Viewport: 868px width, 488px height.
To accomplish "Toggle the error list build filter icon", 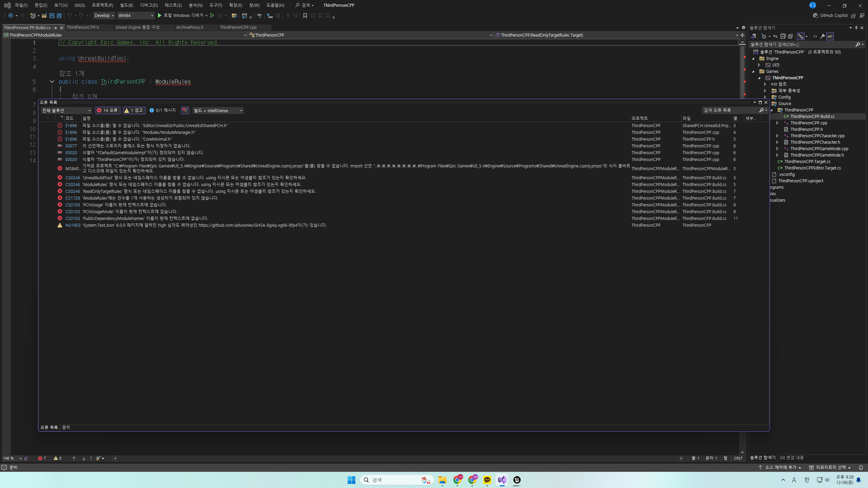I will (185, 110).
